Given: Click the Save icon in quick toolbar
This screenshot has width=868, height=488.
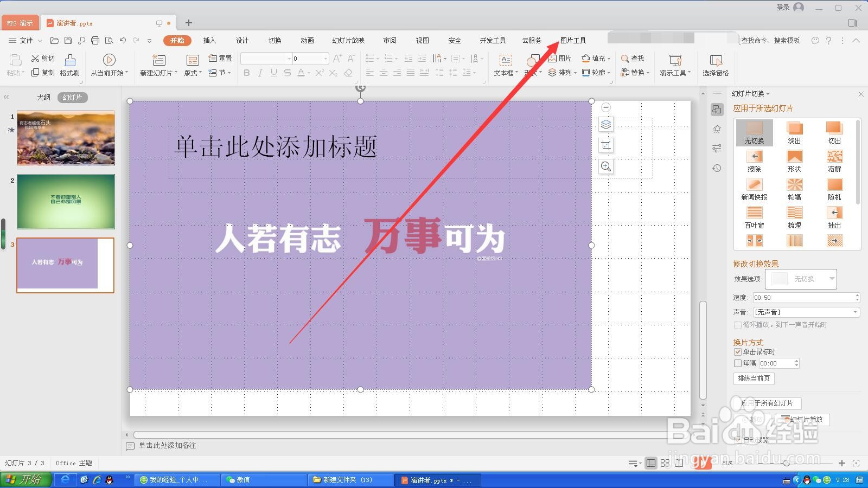Looking at the screenshot, I should (x=68, y=41).
